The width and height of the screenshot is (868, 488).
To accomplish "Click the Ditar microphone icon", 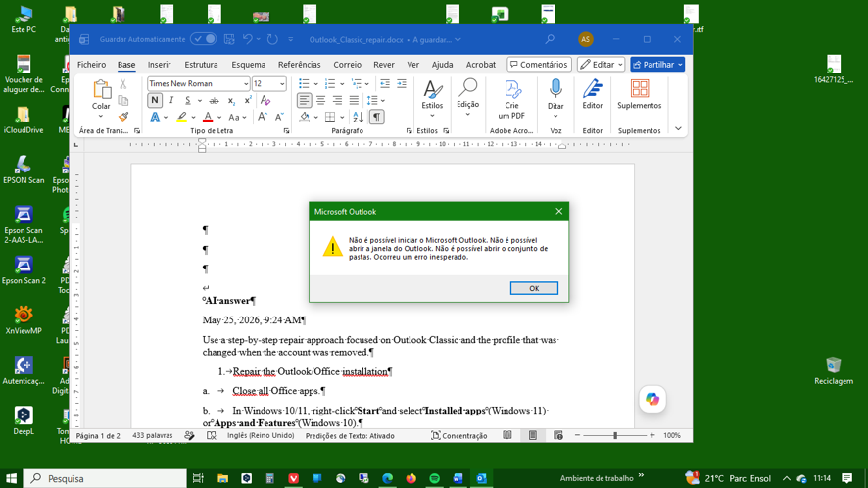I will click(x=555, y=88).
